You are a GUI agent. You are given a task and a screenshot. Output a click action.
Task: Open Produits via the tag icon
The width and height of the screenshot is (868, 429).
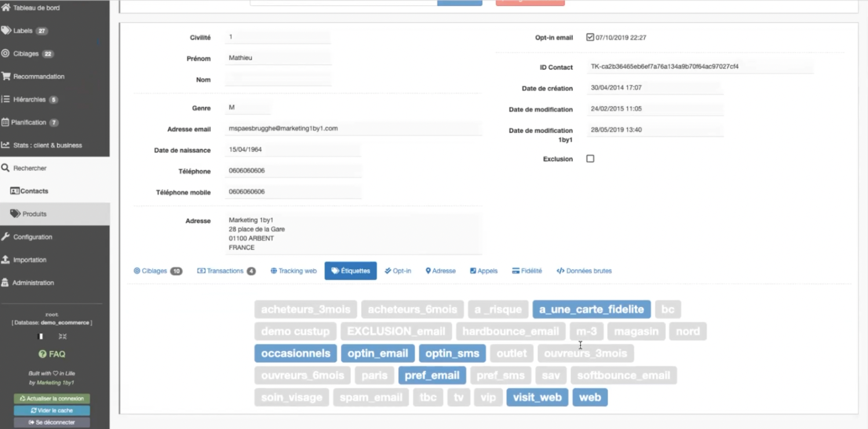[x=16, y=214]
